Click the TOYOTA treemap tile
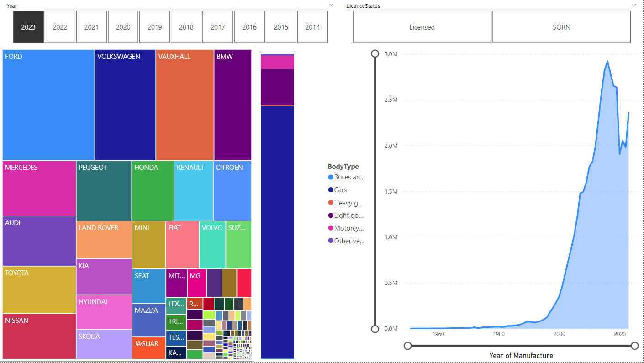644x363 pixels. [x=39, y=290]
